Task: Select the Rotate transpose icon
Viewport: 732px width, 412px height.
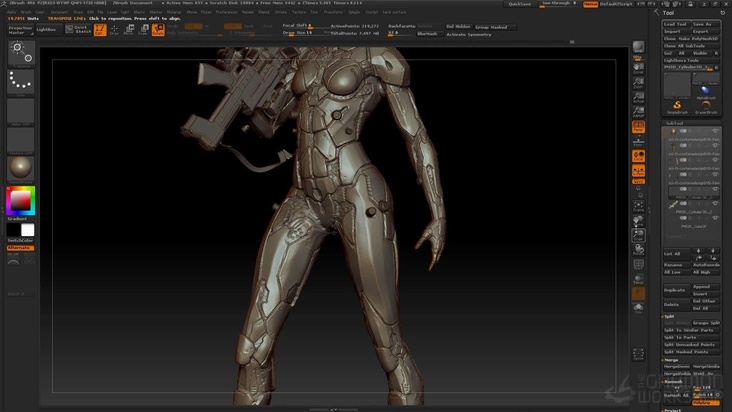Action: (158, 30)
